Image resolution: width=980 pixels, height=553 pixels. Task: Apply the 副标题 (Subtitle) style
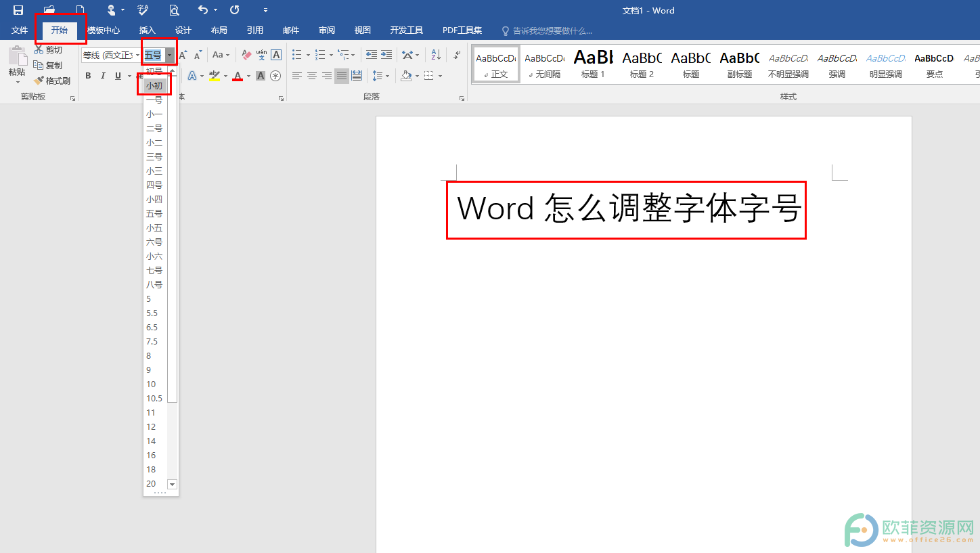[x=740, y=65]
